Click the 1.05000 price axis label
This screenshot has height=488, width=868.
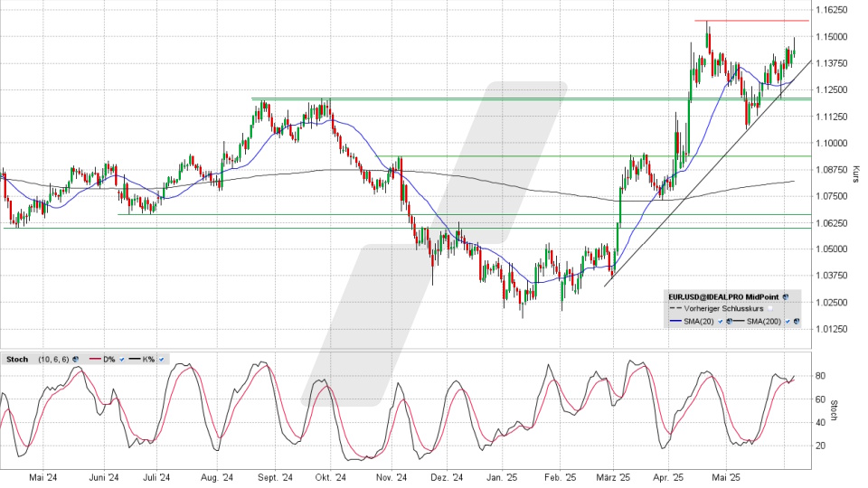click(x=833, y=249)
